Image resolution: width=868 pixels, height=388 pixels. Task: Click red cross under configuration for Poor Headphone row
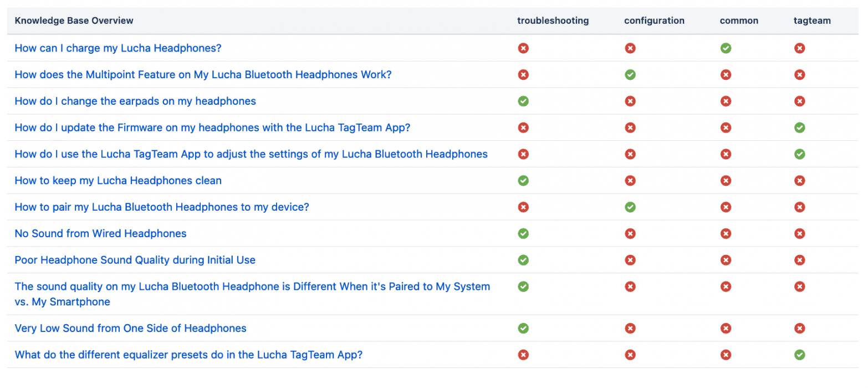(630, 260)
